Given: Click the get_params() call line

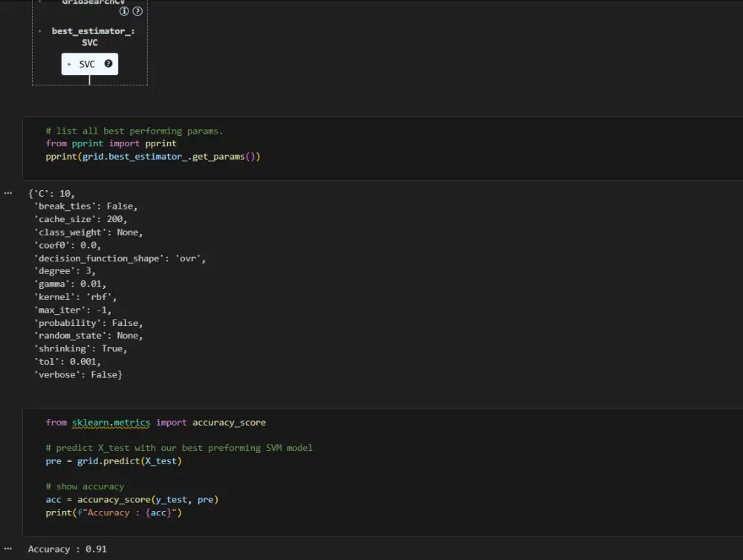Looking at the screenshot, I should pos(152,157).
